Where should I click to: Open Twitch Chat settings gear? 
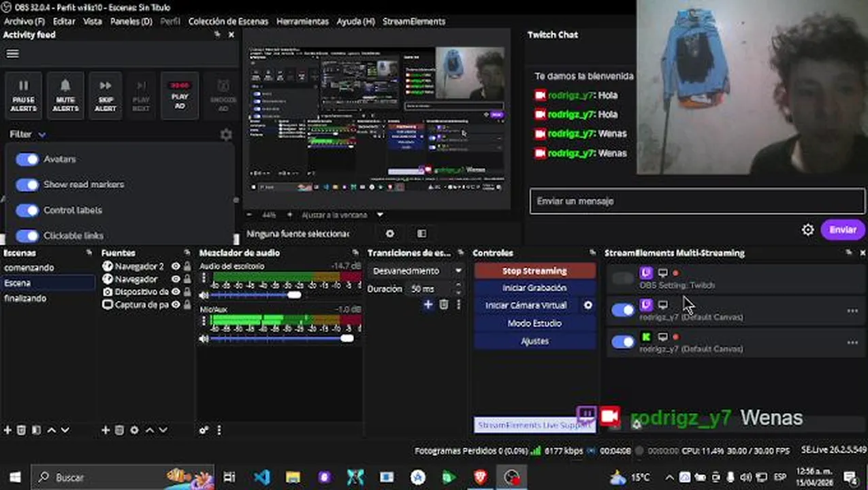(x=807, y=230)
